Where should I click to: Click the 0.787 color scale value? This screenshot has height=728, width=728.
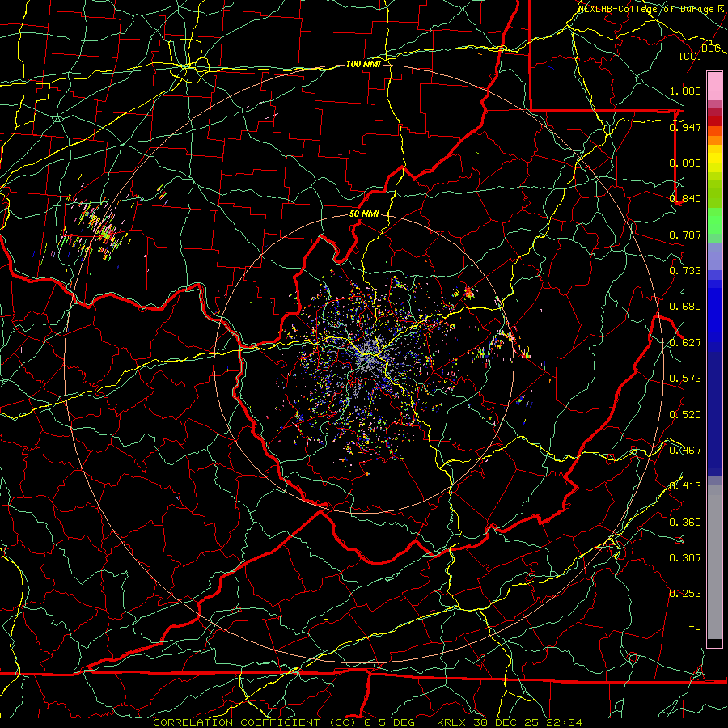(x=685, y=235)
